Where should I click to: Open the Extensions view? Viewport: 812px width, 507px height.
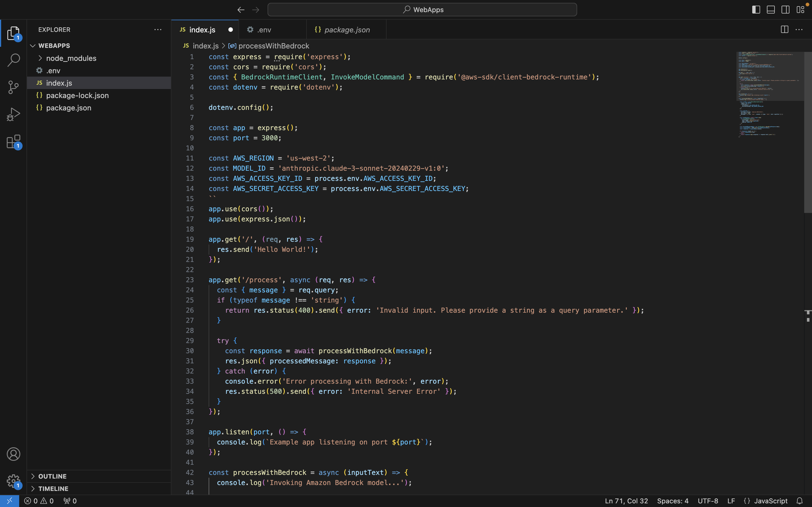pyautogui.click(x=14, y=142)
